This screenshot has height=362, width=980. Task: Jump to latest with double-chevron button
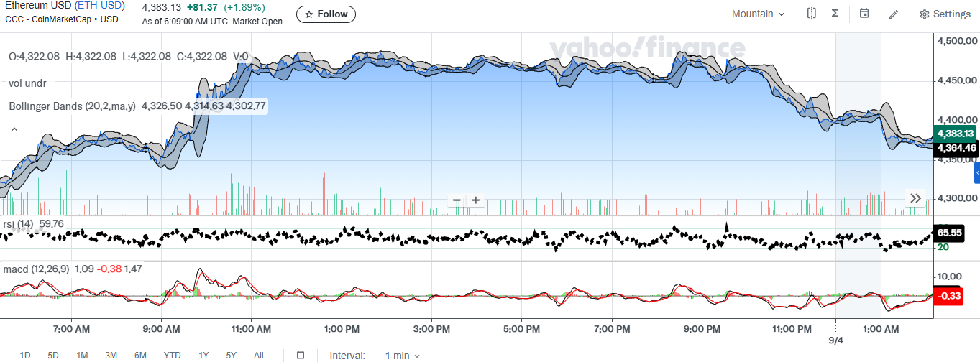pyautogui.click(x=915, y=198)
